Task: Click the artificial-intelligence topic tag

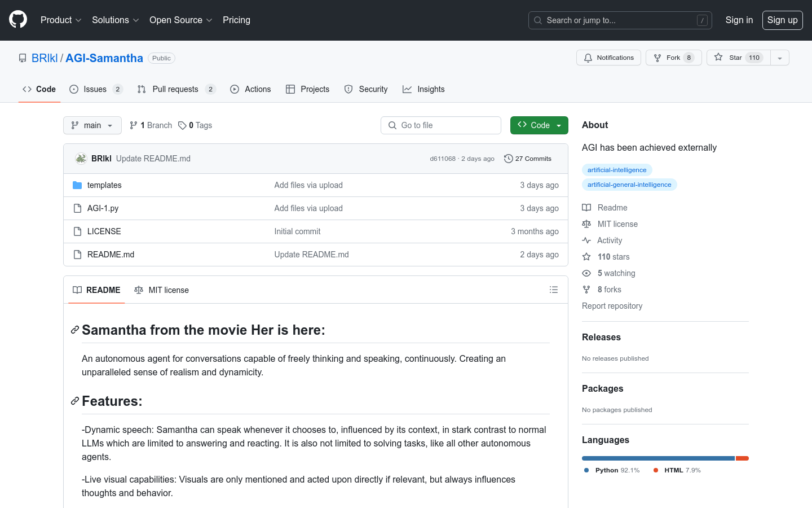Action: tap(617, 170)
